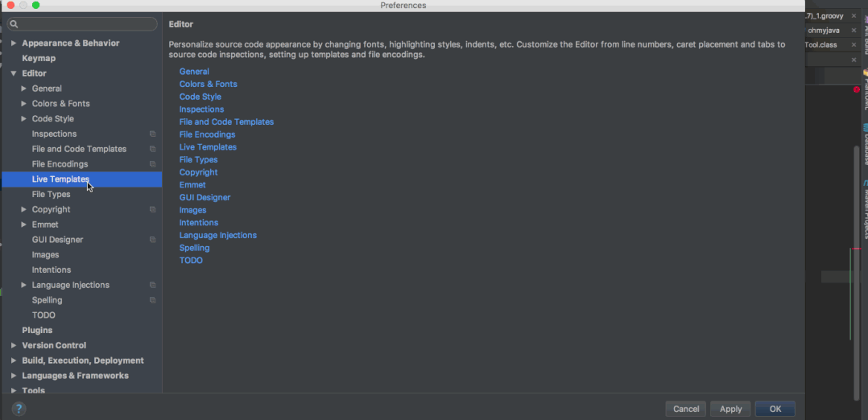
Task: Expand the Emmet tree node
Action: point(24,224)
